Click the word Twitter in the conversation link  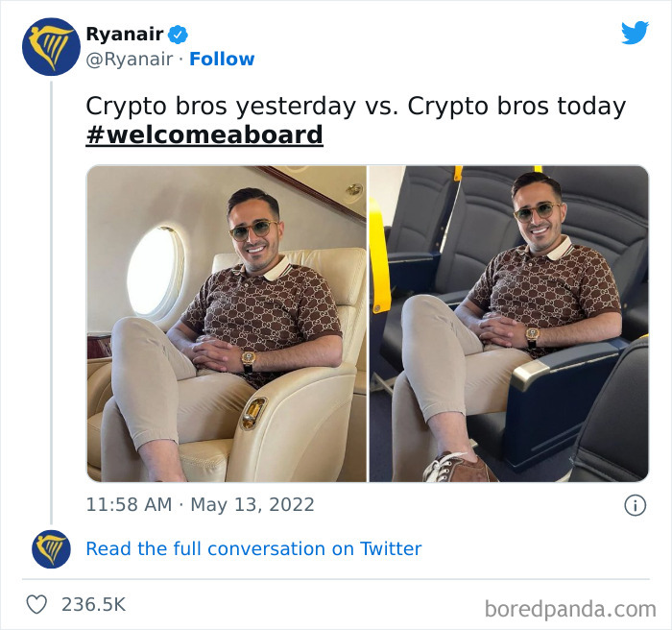point(391,549)
